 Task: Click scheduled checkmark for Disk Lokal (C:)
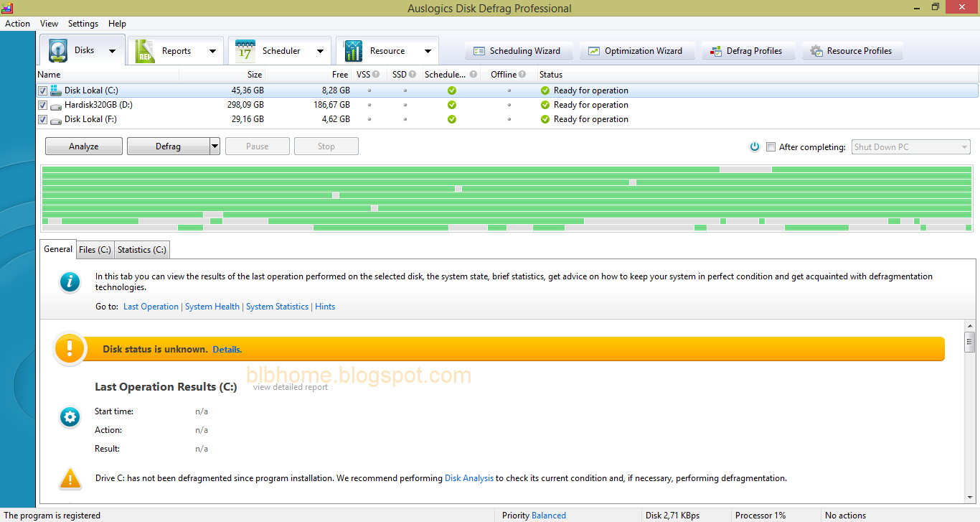click(x=452, y=90)
